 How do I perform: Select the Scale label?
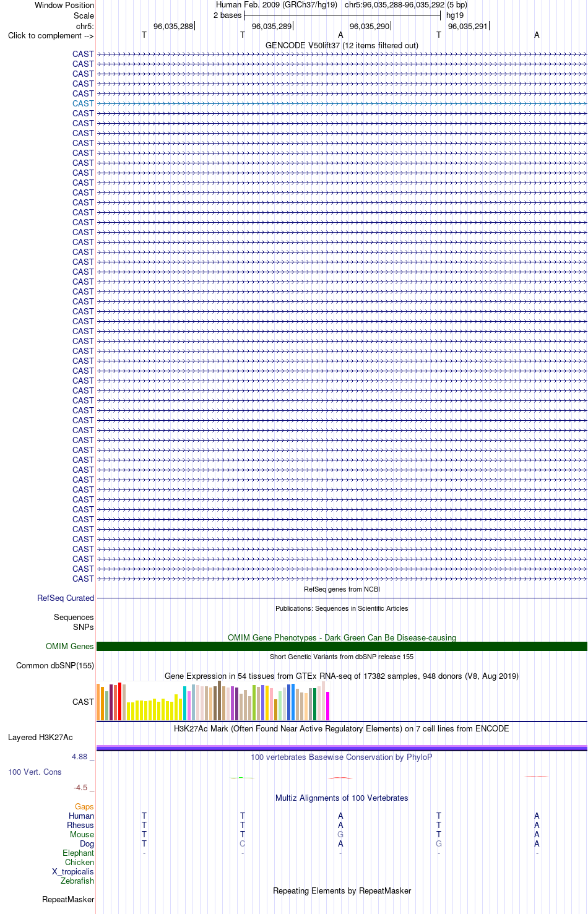pos(84,15)
